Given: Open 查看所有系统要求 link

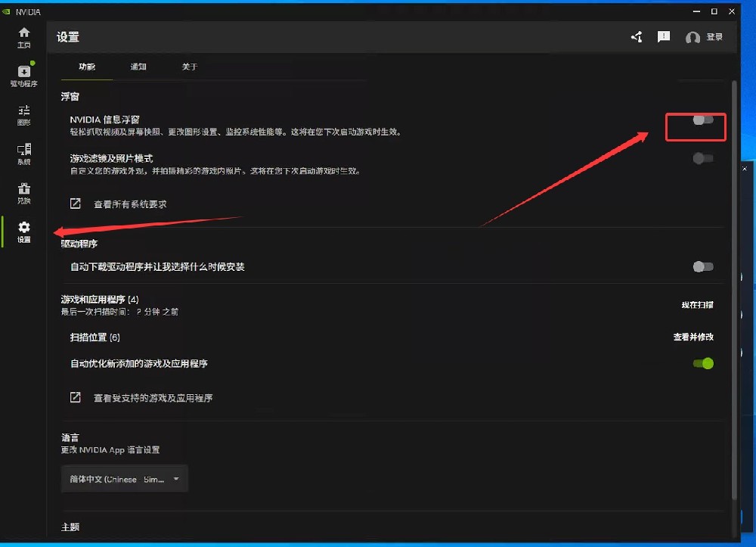Looking at the screenshot, I should 130,204.
